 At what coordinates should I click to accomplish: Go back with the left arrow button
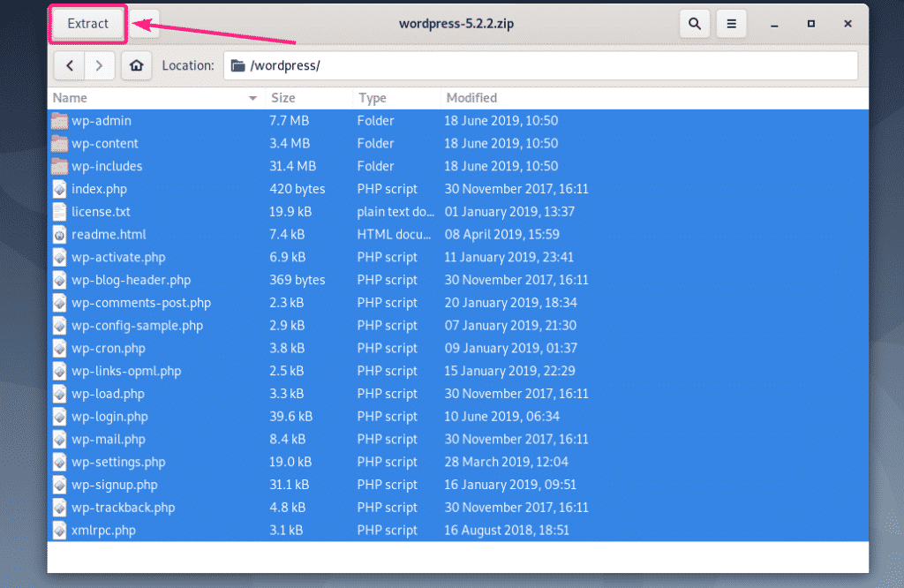tap(70, 65)
